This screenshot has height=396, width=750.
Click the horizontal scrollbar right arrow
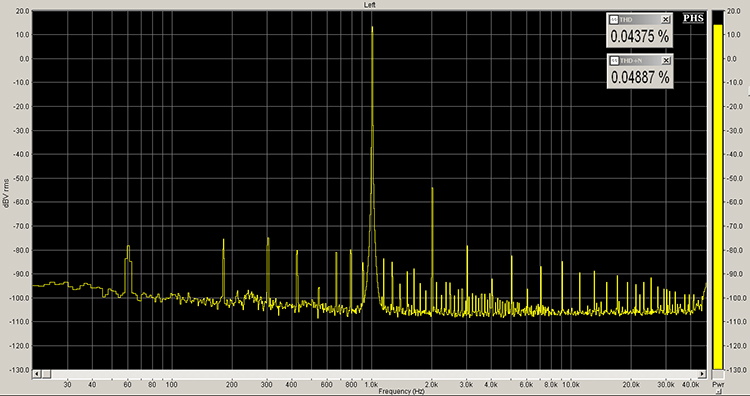(702, 374)
